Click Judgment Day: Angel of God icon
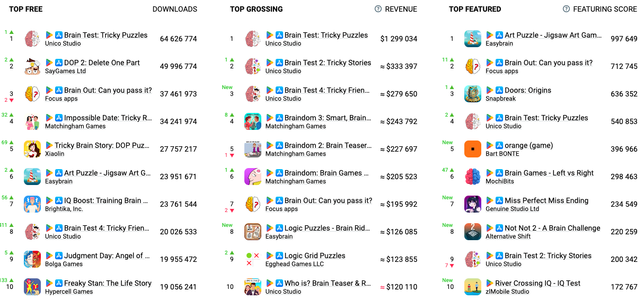644x299 pixels. [32, 259]
